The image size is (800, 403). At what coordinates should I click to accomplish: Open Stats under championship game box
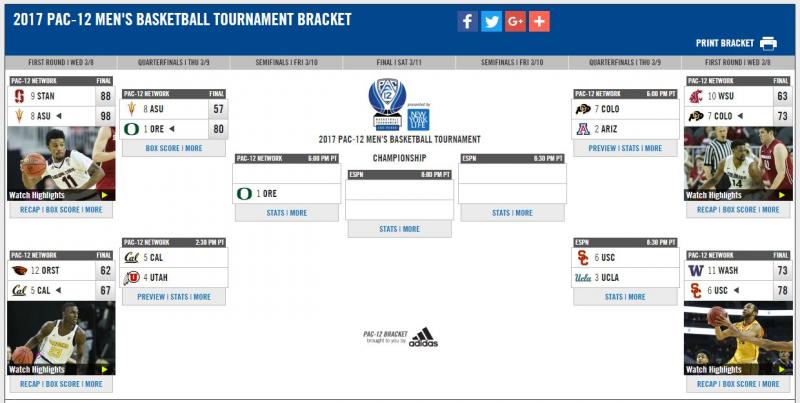pos(388,229)
